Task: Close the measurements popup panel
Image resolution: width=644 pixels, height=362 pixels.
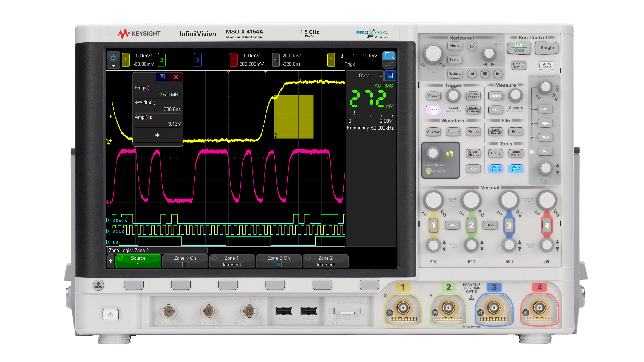Action: pos(176,77)
